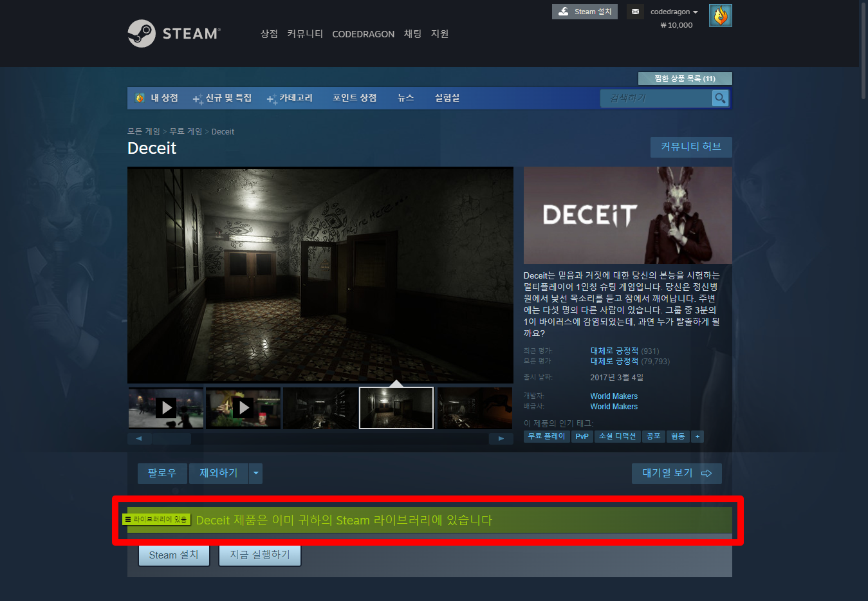868x601 pixels.
Task: Click the 무료 플레이 tag
Action: click(546, 436)
